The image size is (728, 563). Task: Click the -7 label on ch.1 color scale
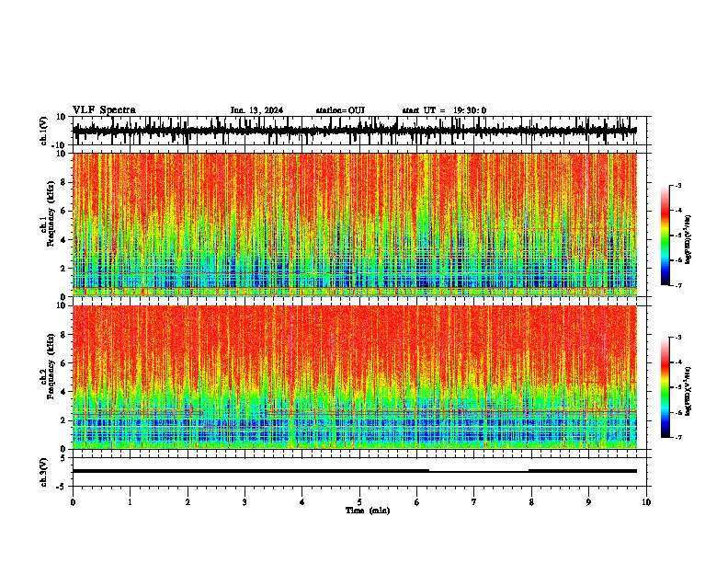coord(678,285)
